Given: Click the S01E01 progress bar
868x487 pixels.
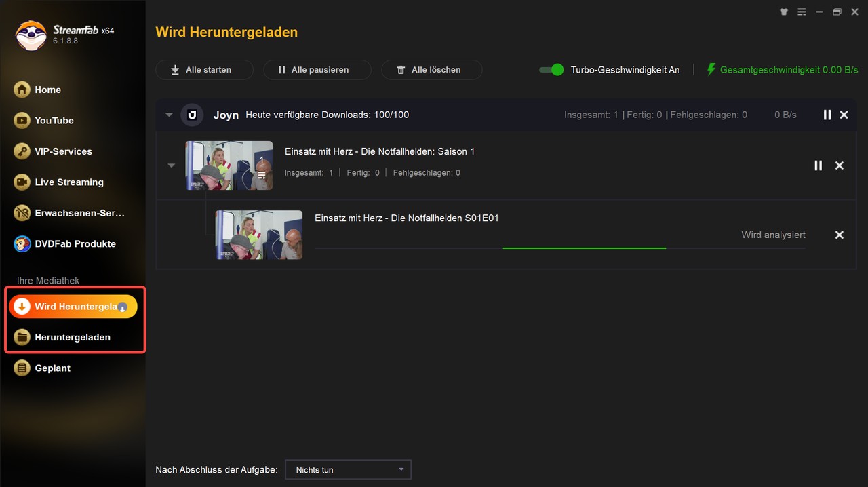Looking at the screenshot, I should click(x=560, y=248).
